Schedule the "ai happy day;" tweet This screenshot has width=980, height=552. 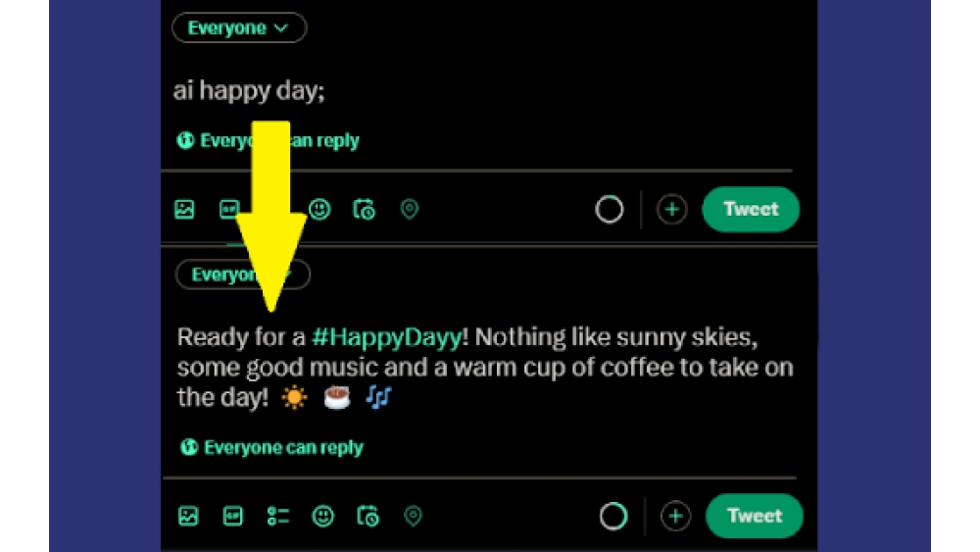coord(364,210)
